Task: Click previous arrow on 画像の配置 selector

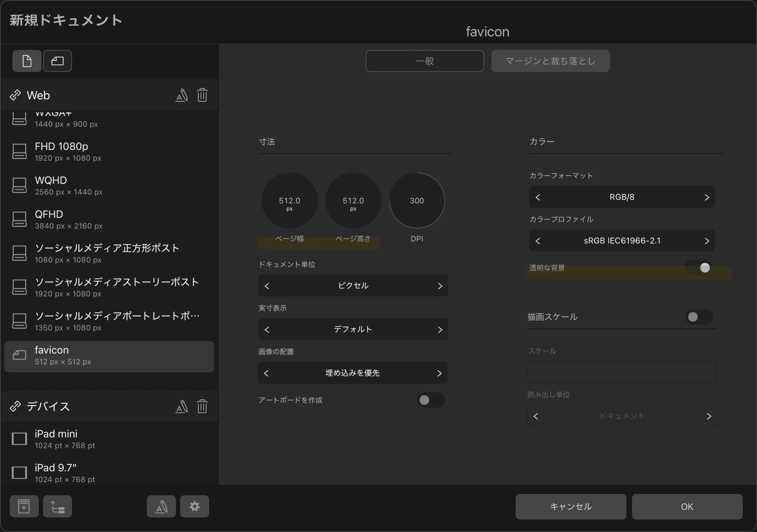Action: [266, 373]
